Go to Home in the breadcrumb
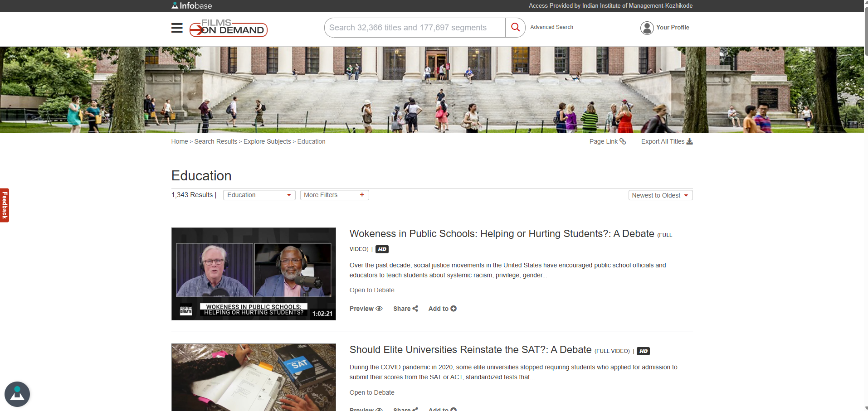Image resolution: width=868 pixels, height=411 pixels. coord(179,141)
